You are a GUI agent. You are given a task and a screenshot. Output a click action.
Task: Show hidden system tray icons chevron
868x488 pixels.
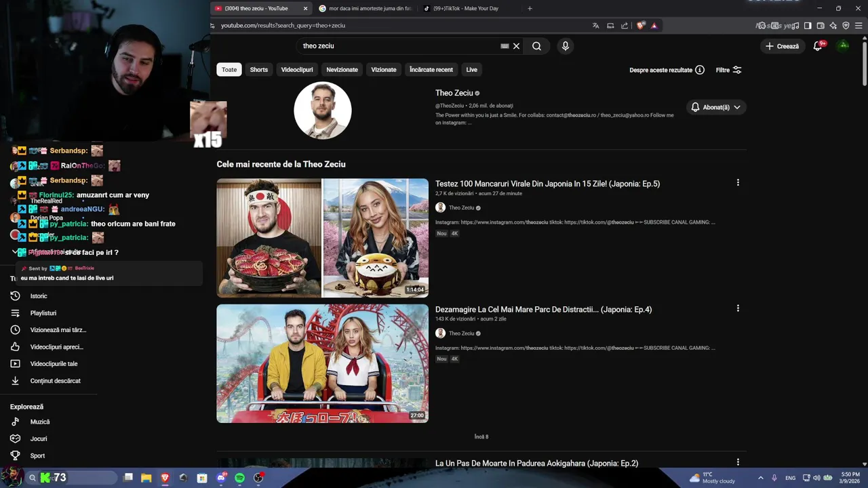coord(760,478)
